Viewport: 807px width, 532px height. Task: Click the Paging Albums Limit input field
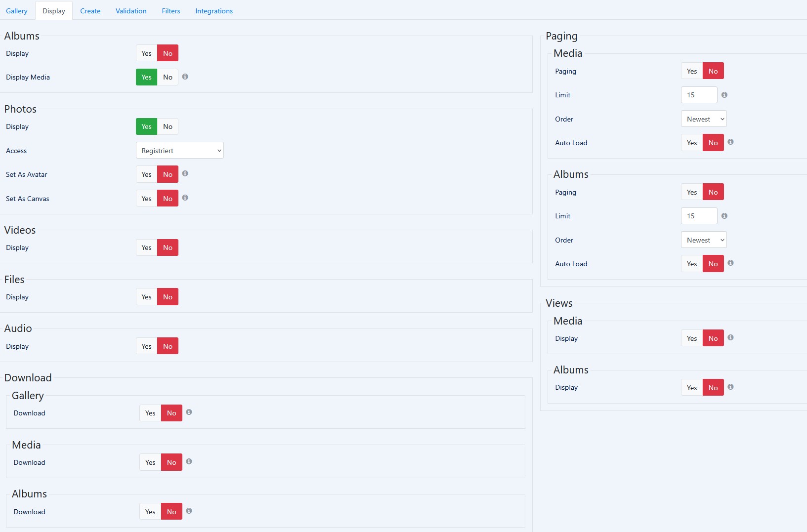(x=699, y=216)
